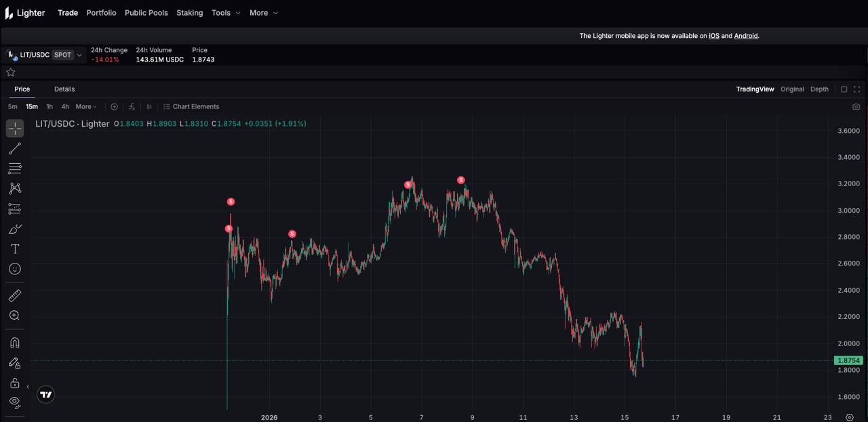868x422 pixels.
Task: Switch to the Details tab
Action: point(64,89)
